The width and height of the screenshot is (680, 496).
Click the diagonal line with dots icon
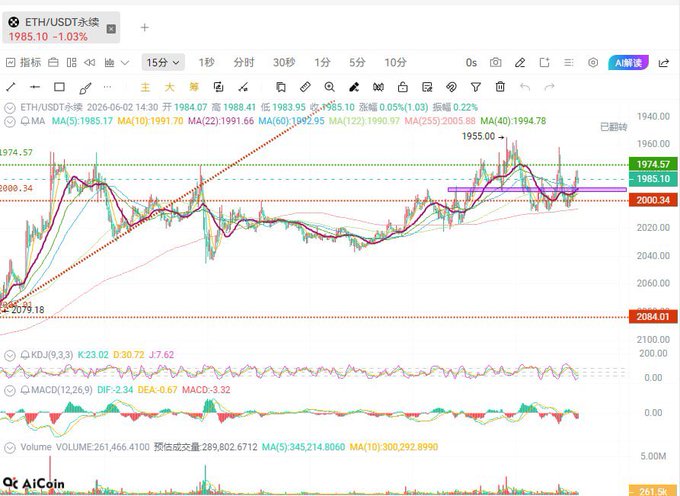point(243,87)
